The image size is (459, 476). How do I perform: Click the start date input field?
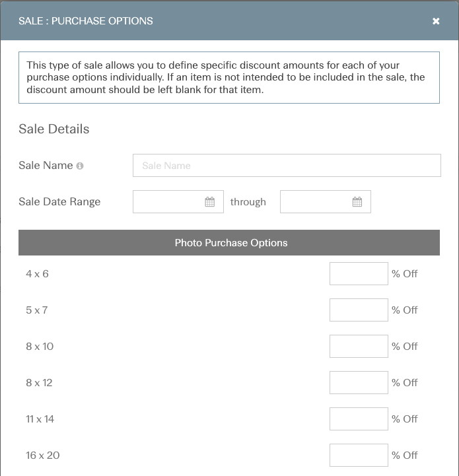click(178, 201)
